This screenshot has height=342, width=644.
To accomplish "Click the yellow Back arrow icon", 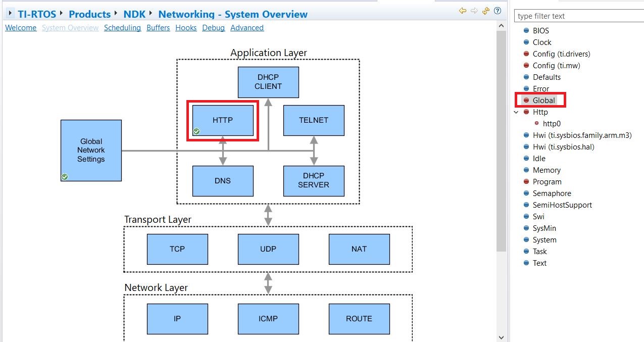I will (462, 11).
